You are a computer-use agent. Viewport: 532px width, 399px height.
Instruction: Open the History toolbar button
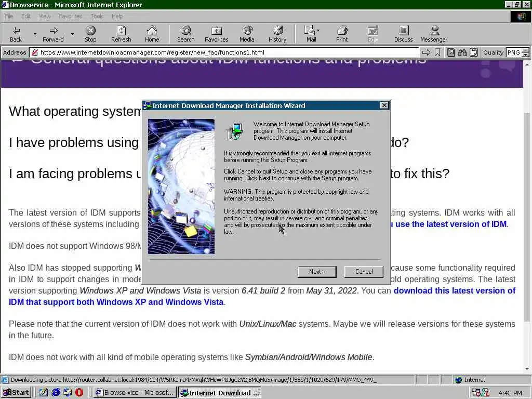[277, 34]
